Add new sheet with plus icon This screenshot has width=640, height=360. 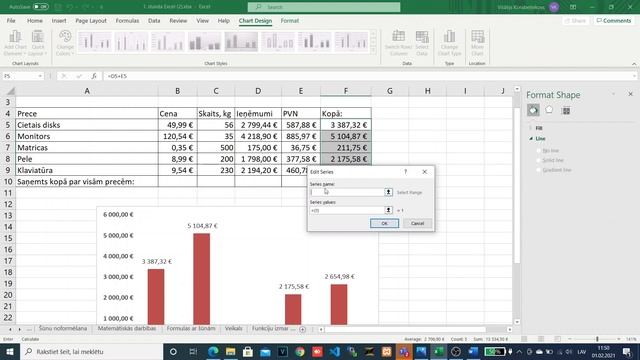(302, 329)
